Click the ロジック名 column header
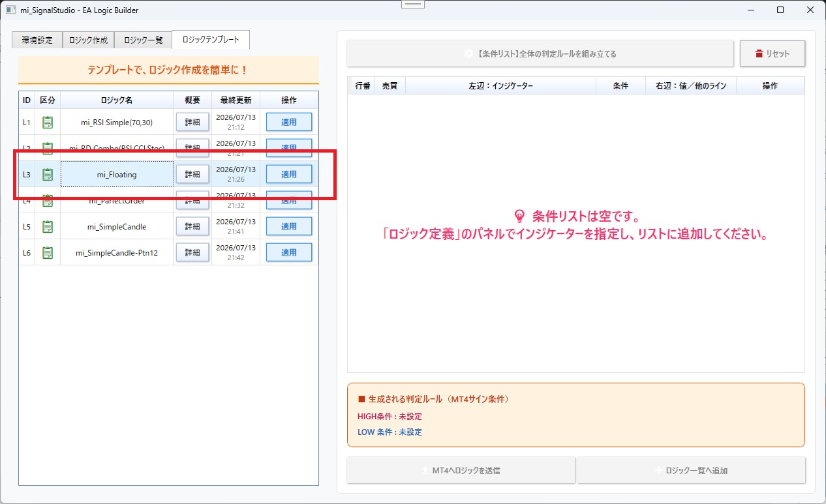 click(x=117, y=100)
